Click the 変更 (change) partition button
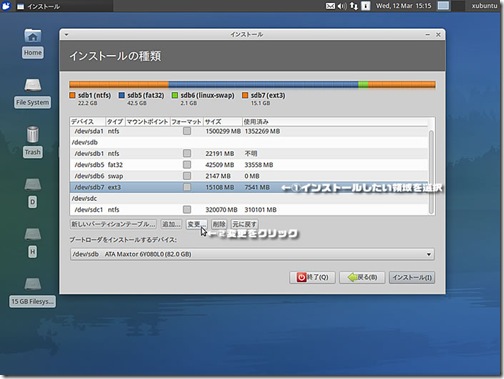Viewport: 504px width, 379px height. pos(196,224)
